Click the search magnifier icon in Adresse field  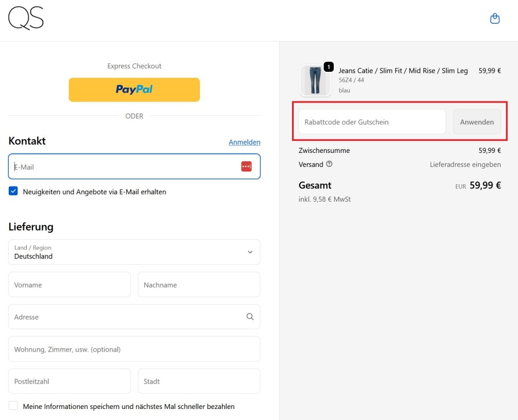pos(250,317)
